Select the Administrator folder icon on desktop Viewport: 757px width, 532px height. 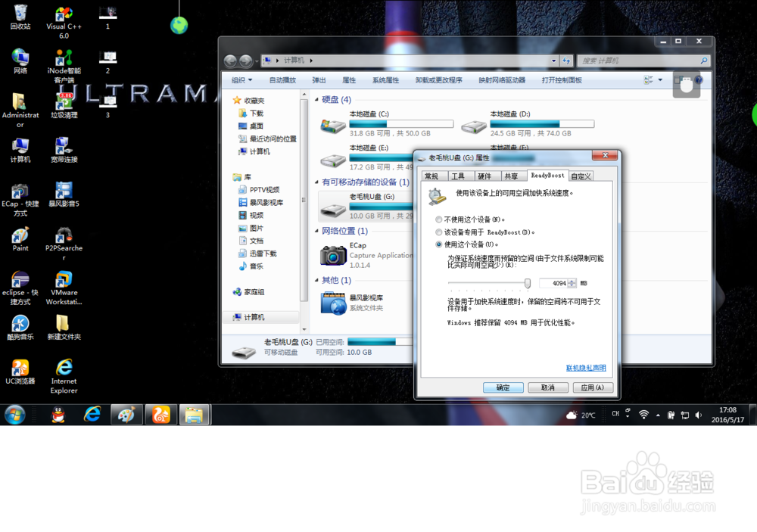[x=20, y=110]
